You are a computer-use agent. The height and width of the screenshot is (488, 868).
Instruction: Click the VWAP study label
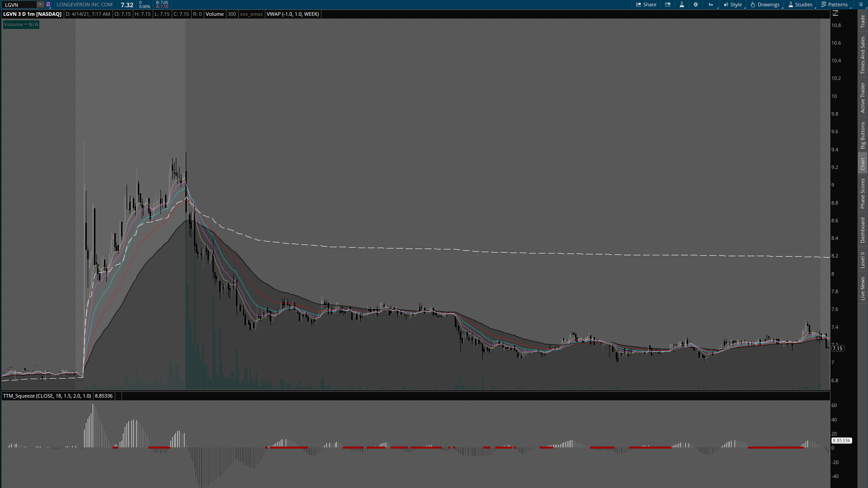[292, 14]
